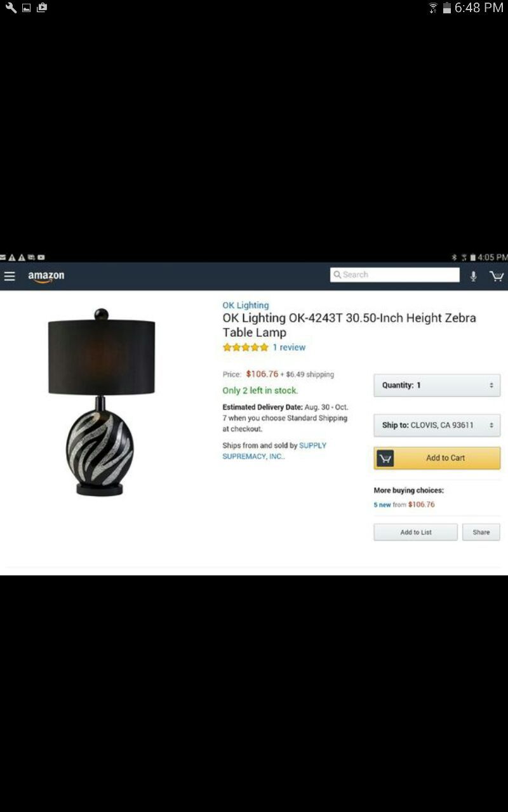508x812 pixels.
Task: Open SUPPLY SUPREMACY, INC. seller link
Action: 274,451
